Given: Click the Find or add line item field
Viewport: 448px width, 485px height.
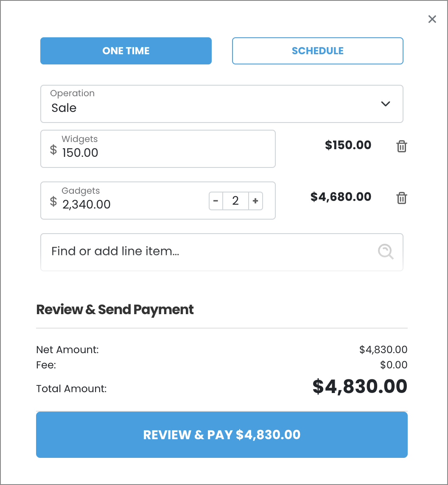Looking at the screenshot, I should pyautogui.click(x=208, y=252).
